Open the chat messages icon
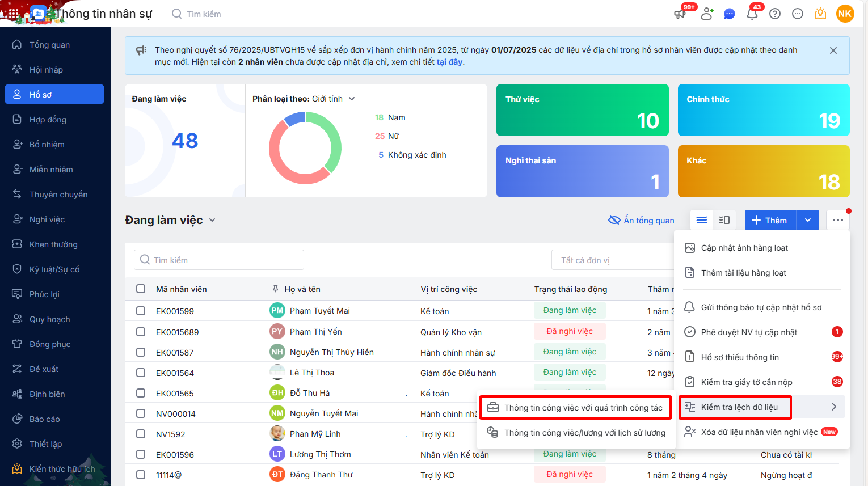 (730, 14)
